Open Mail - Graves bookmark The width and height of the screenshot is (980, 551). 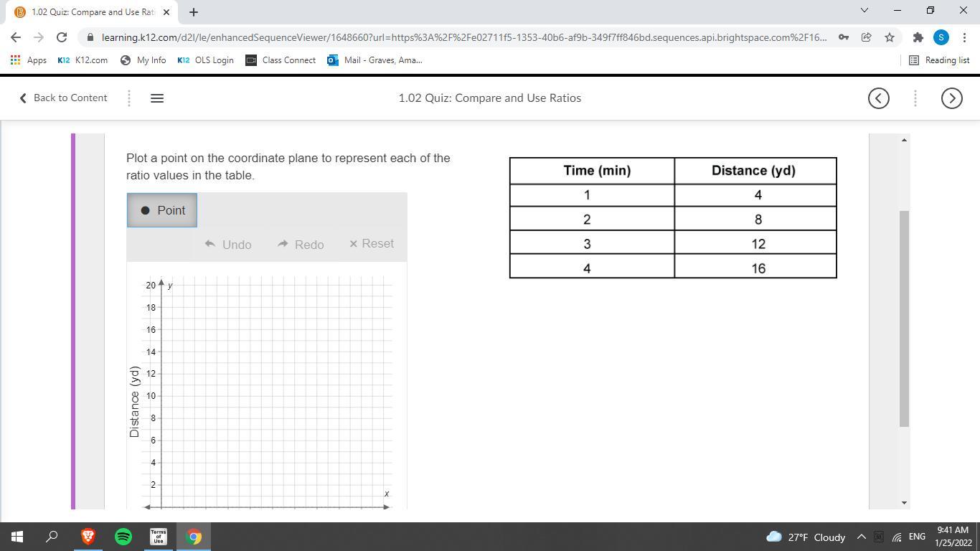tap(374, 60)
